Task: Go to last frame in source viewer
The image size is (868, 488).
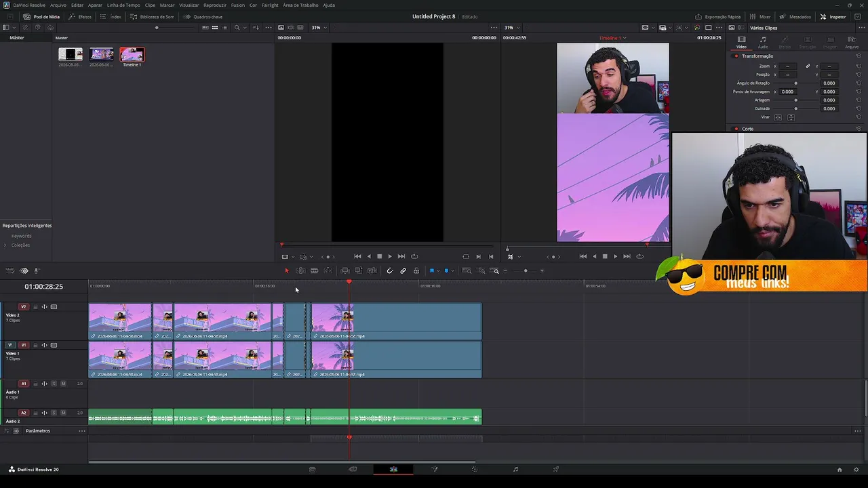Action: pyautogui.click(x=401, y=256)
